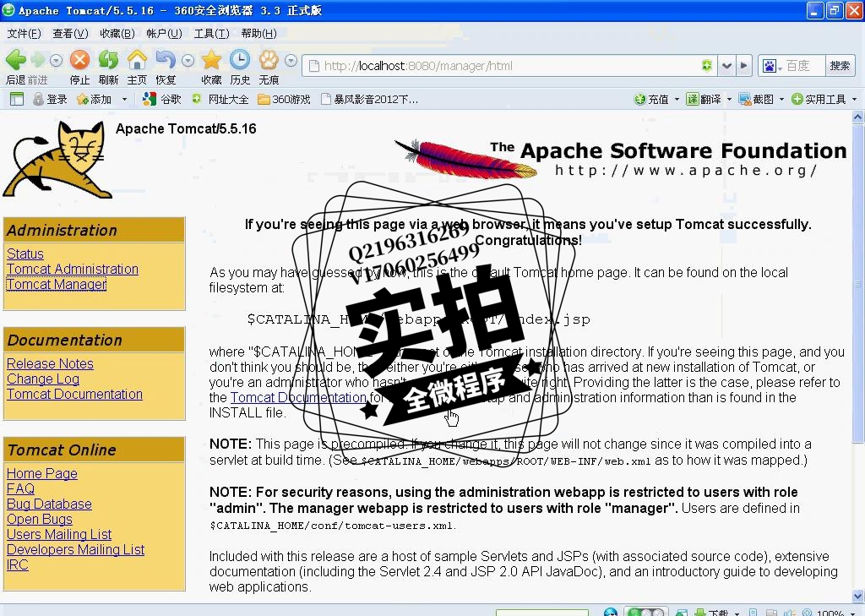Refresh the page with the 刷新 icon
This screenshot has width=865, height=616.
109,60
